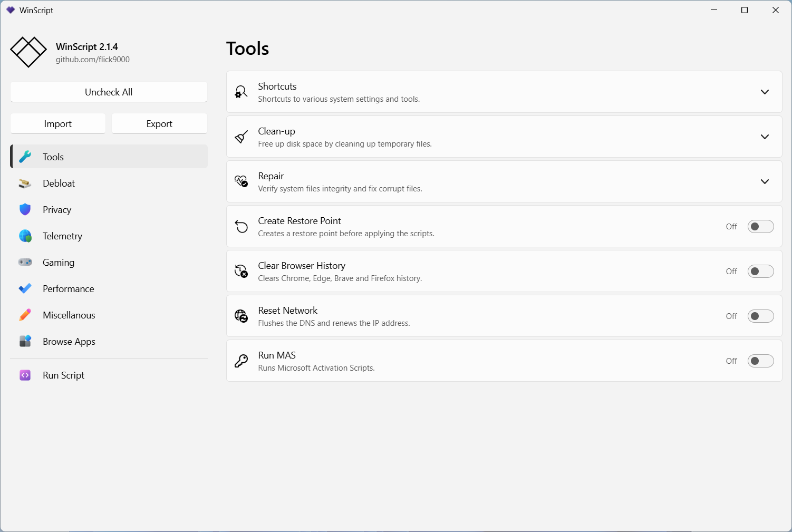Click the WinScript diamond logo
The width and height of the screenshot is (792, 532).
click(x=28, y=52)
